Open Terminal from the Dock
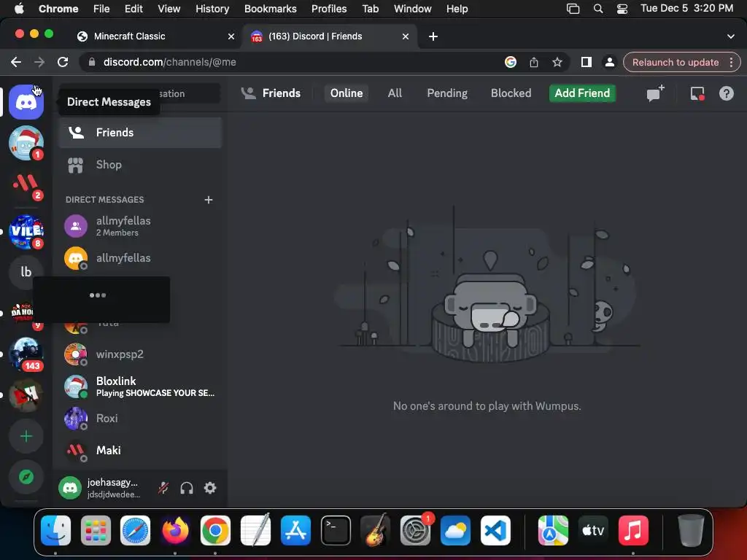Screen dimensions: 747x560 coord(336,531)
